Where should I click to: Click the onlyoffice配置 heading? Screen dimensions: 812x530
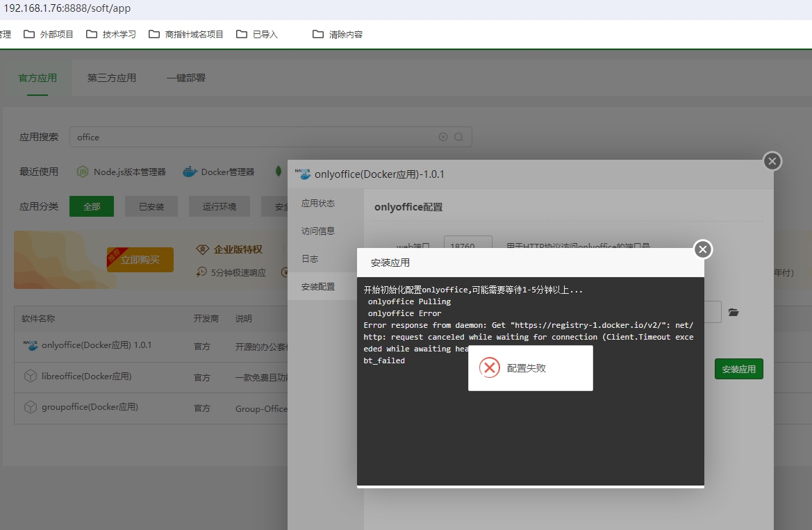click(408, 207)
